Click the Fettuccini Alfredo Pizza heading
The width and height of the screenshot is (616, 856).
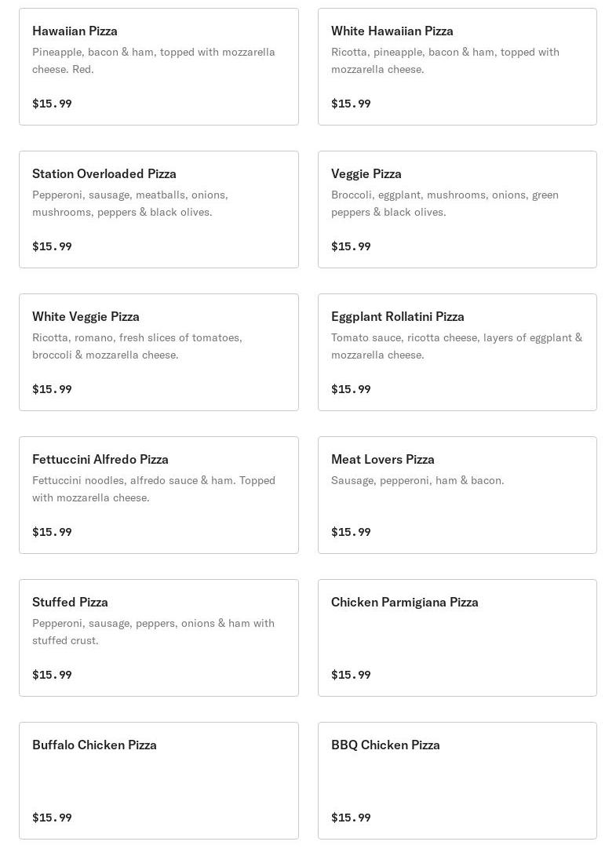(100, 459)
